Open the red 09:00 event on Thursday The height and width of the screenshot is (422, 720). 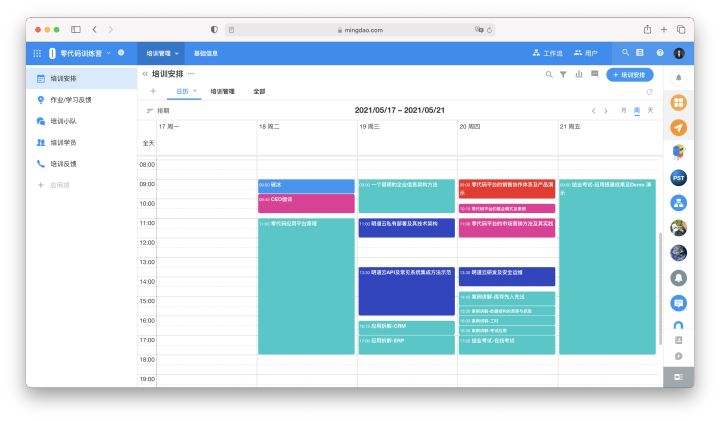point(507,189)
